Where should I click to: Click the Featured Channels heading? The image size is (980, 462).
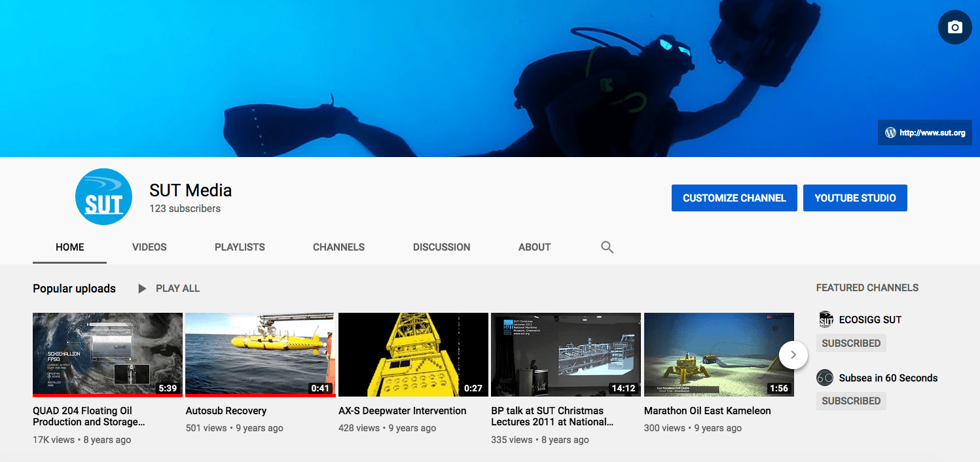(867, 288)
